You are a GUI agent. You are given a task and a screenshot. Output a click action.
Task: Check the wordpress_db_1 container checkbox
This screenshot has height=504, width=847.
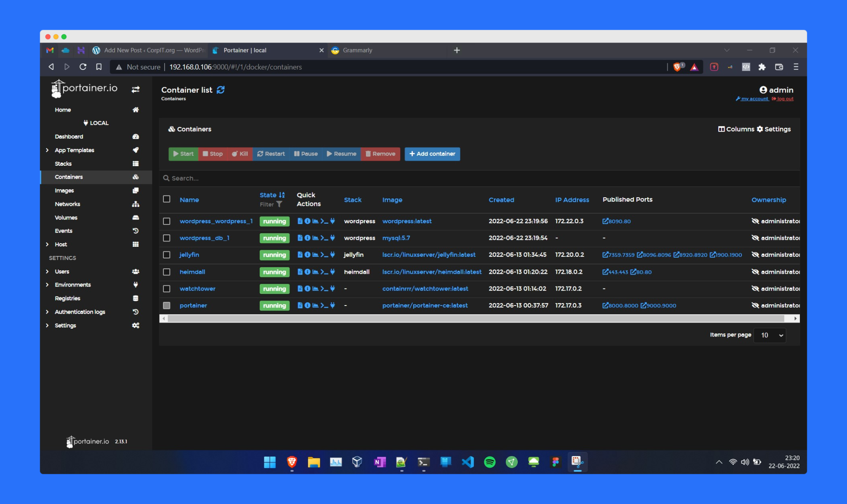tap(167, 238)
